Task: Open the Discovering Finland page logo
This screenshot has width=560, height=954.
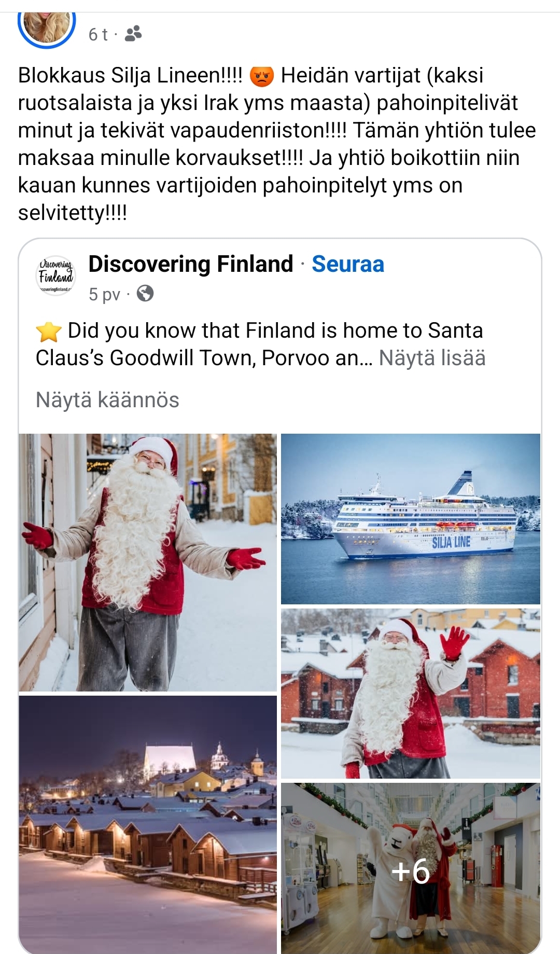Action: pos(56,275)
